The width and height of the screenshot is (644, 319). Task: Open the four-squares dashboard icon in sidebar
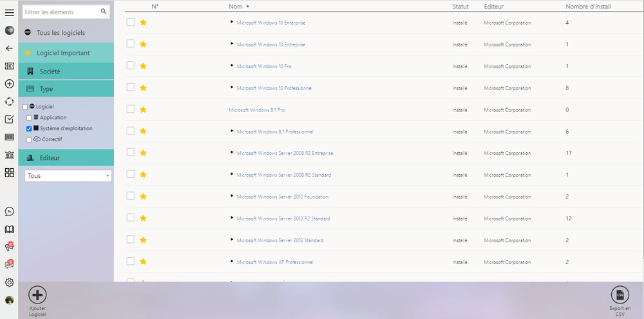9,173
